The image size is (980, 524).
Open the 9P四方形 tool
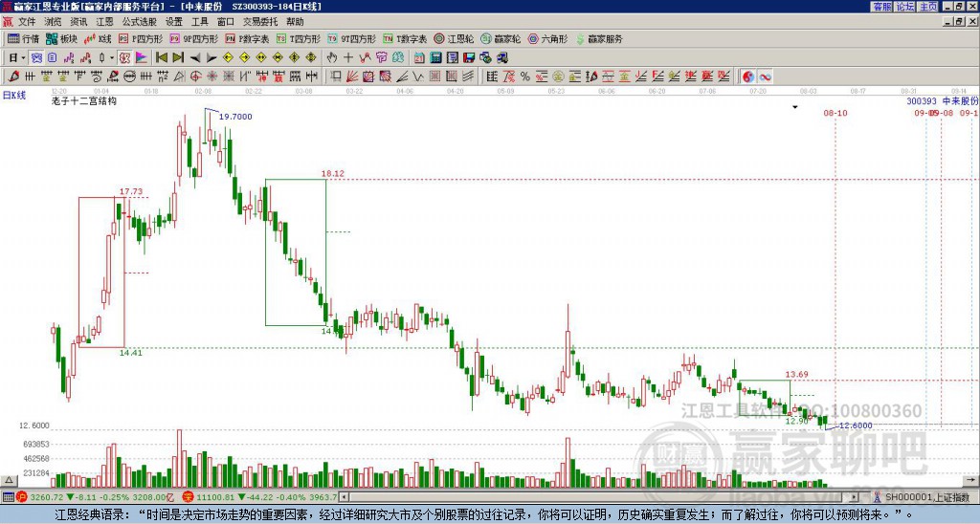pos(193,38)
